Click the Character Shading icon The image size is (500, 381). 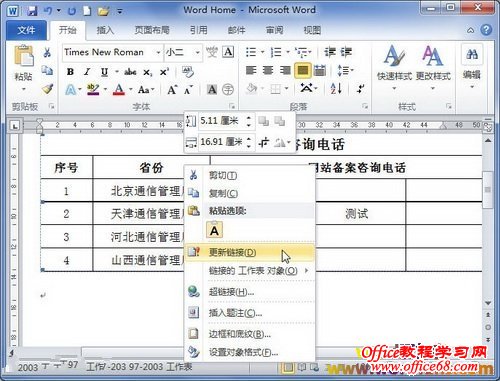coord(212,90)
